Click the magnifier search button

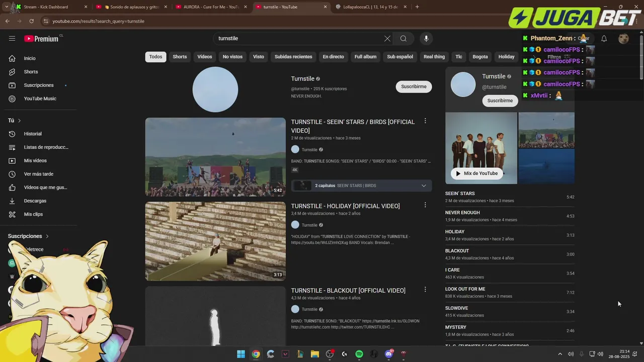point(404,39)
